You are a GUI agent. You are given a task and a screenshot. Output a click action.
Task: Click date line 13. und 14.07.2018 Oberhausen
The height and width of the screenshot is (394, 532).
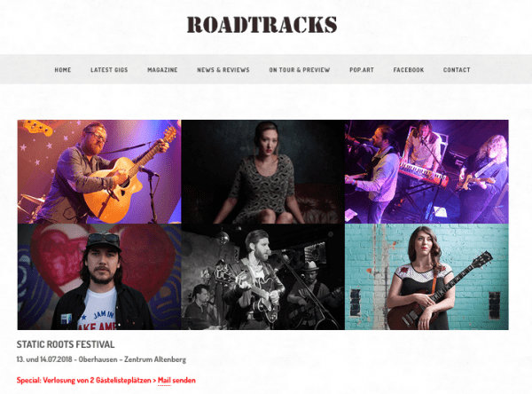point(101,359)
